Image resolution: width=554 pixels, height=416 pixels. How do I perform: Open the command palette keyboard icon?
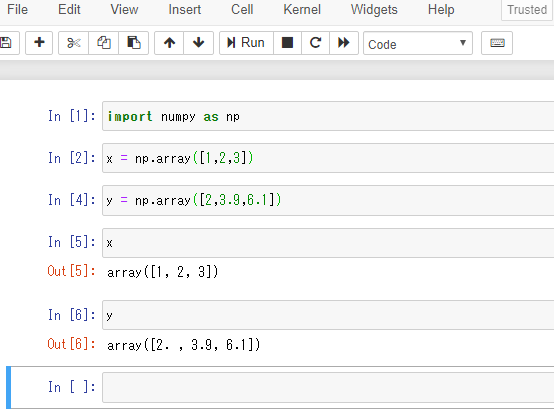[x=497, y=43]
